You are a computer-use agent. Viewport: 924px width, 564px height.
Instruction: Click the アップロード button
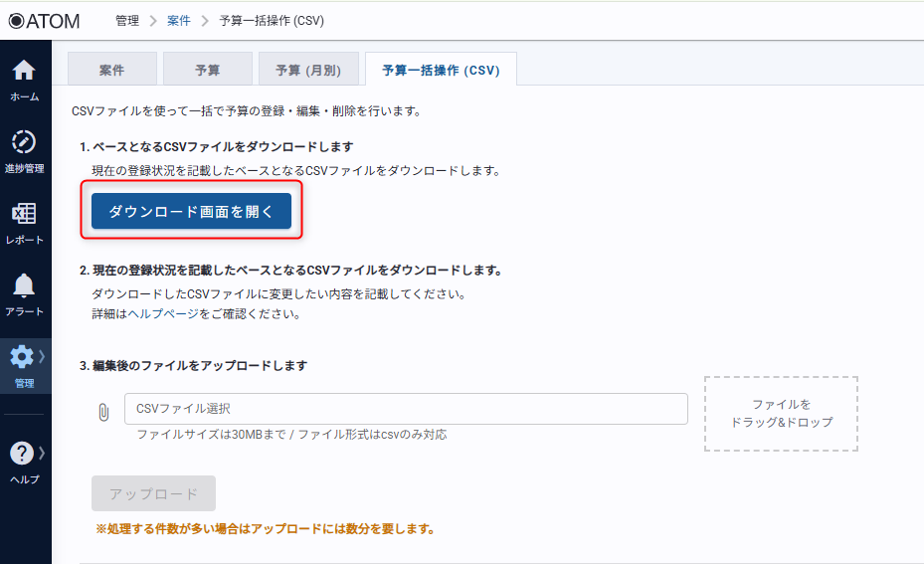coord(153,493)
